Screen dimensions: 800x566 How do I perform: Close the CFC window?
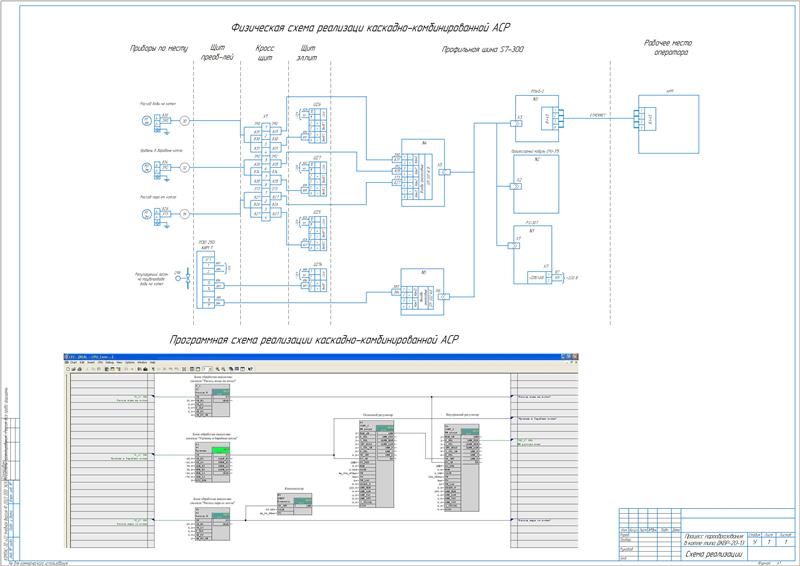point(575,357)
